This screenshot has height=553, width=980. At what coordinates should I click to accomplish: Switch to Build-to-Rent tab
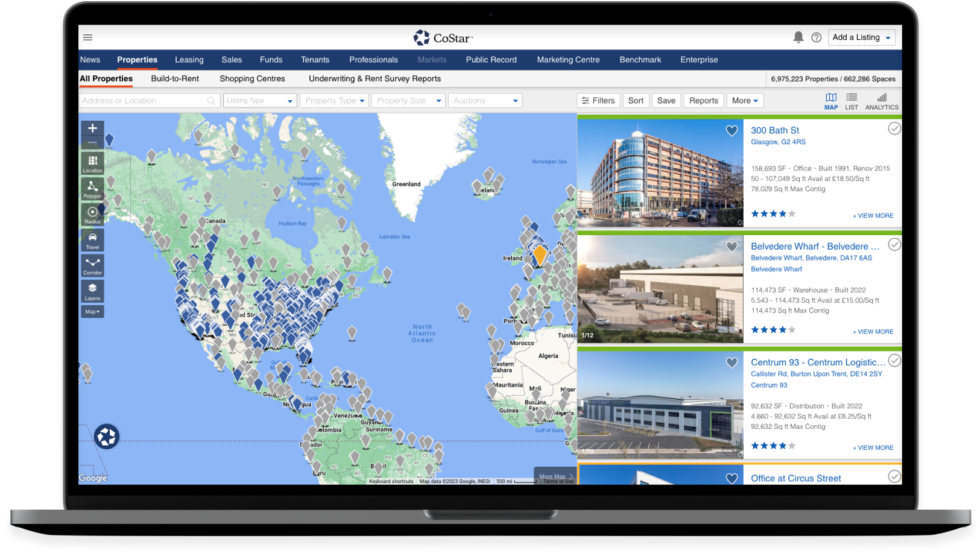tap(175, 79)
